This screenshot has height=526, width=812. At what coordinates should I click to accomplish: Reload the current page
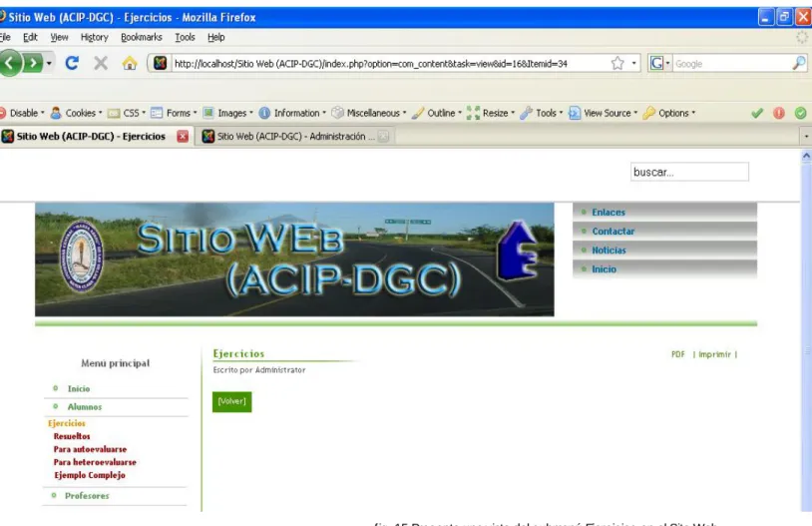click(72, 63)
